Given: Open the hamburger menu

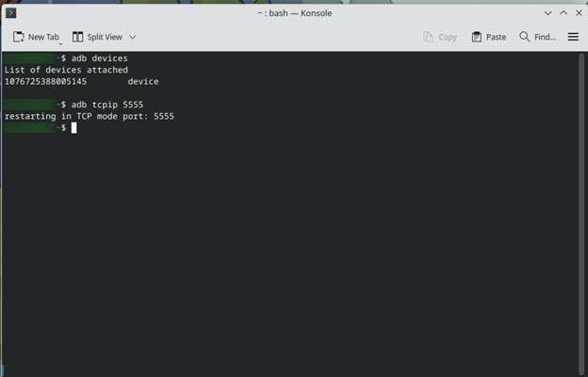Looking at the screenshot, I should [573, 37].
